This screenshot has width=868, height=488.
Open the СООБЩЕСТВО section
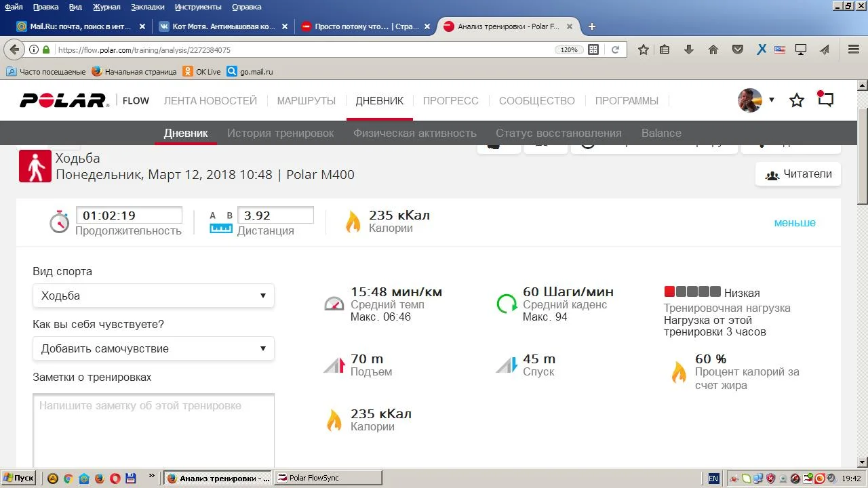click(537, 101)
